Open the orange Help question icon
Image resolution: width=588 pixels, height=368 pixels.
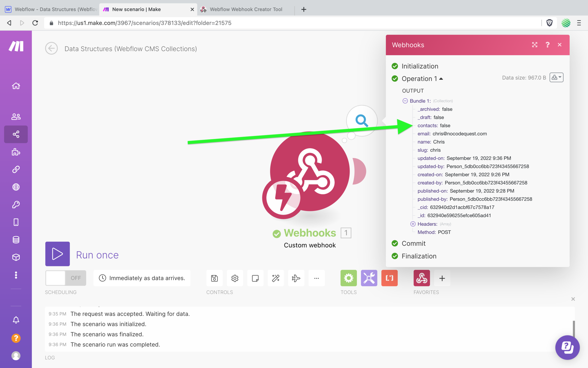point(16,338)
